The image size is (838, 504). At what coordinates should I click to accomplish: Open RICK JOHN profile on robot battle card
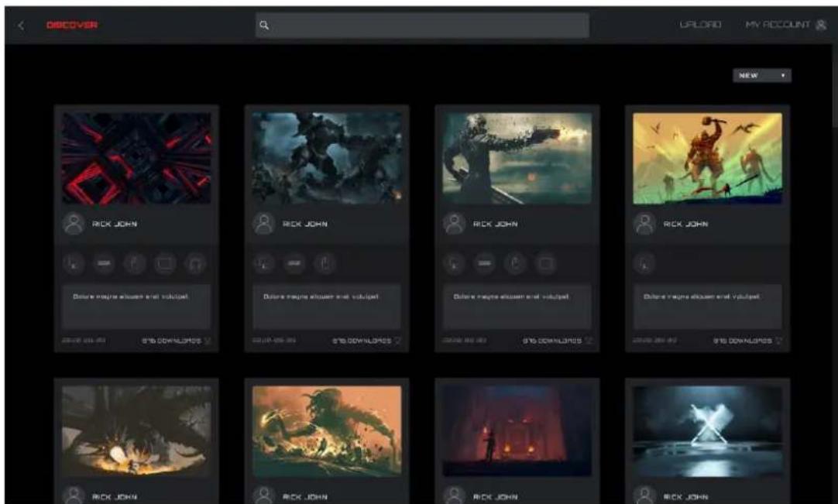(x=304, y=224)
